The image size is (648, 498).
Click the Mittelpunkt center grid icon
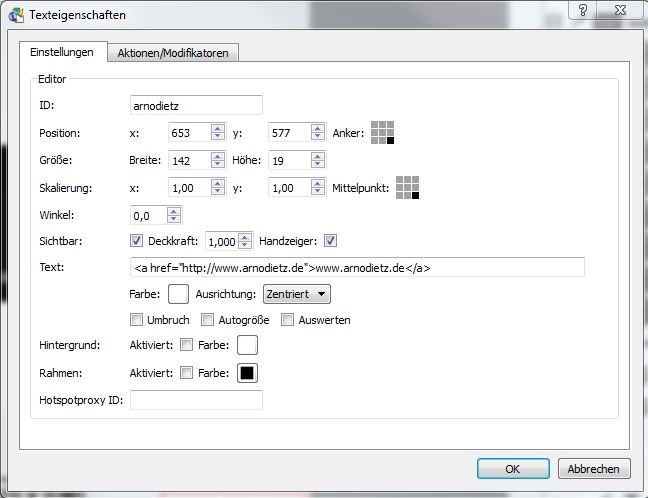[x=406, y=187]
